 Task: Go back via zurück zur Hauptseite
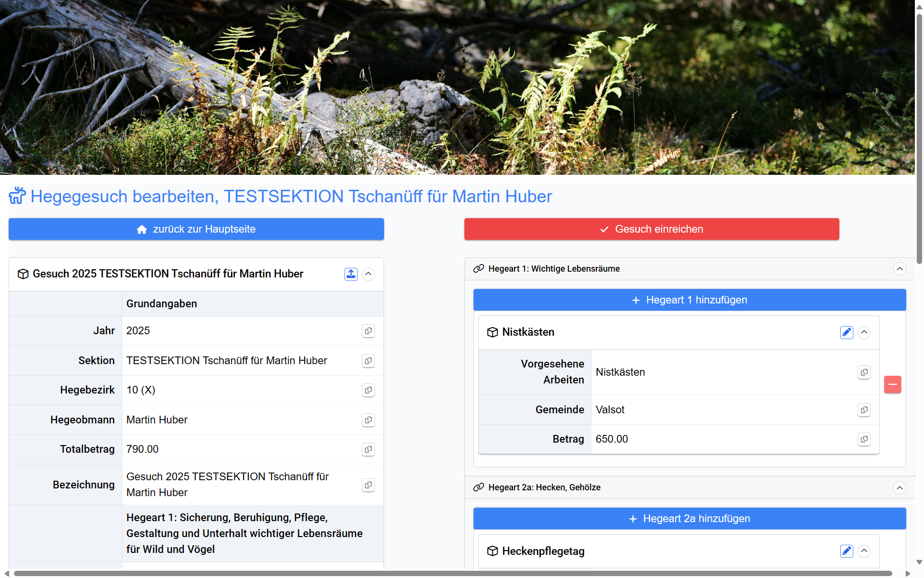(x=196, y=229)
